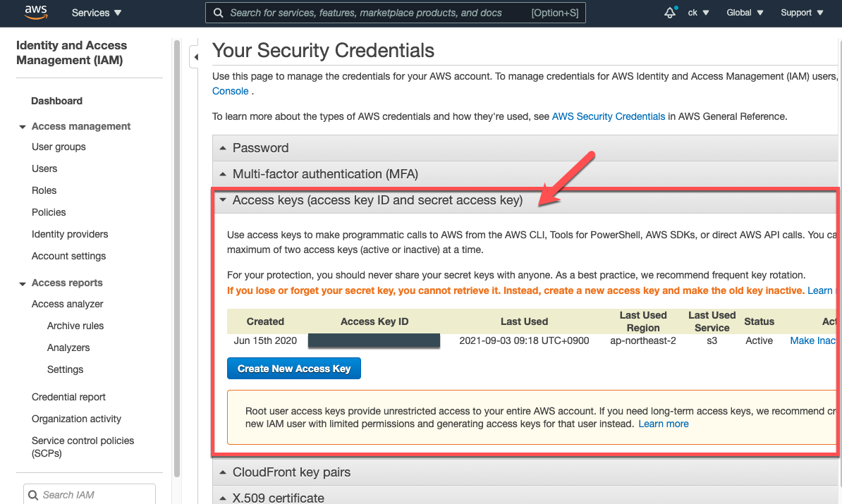Image resolution: width=842 pixels, height=504 pixels.
Task: Collapse the Access keys section
Action: pos(377,200)
